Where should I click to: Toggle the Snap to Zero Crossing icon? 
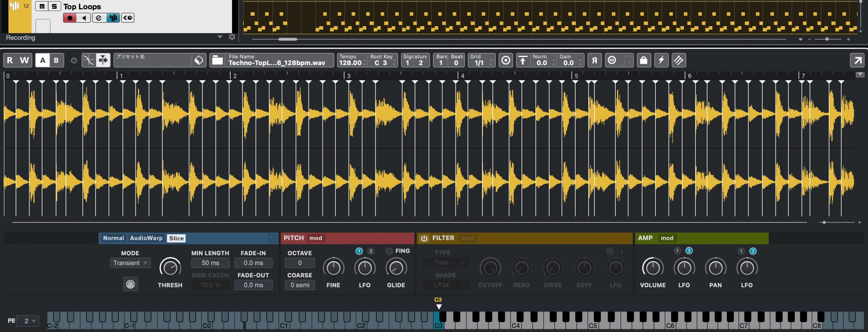pos(89,60)
